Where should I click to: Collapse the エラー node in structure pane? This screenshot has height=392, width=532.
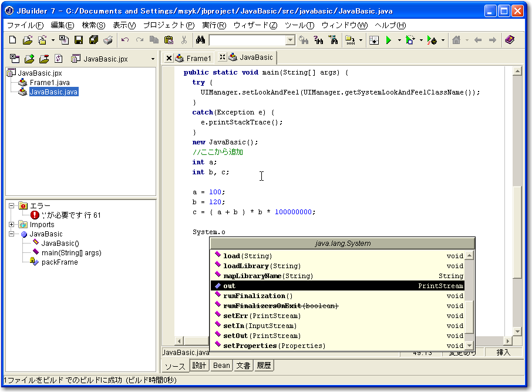pyautogui.click(x=12, y=206)
